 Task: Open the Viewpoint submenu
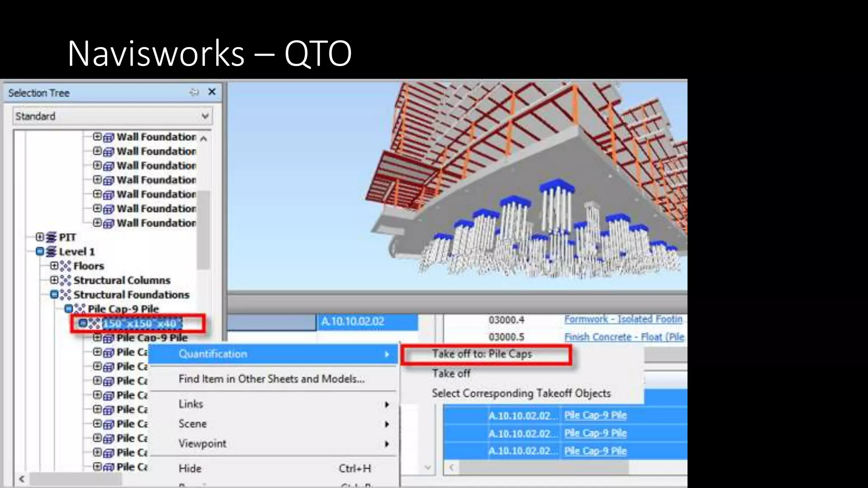pyautogui.click(x=274, y=444)
